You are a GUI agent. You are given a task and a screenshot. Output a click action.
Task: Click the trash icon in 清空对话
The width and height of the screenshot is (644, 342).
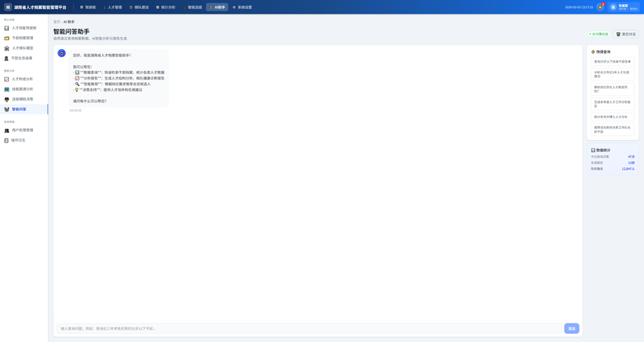pos(618,34)
